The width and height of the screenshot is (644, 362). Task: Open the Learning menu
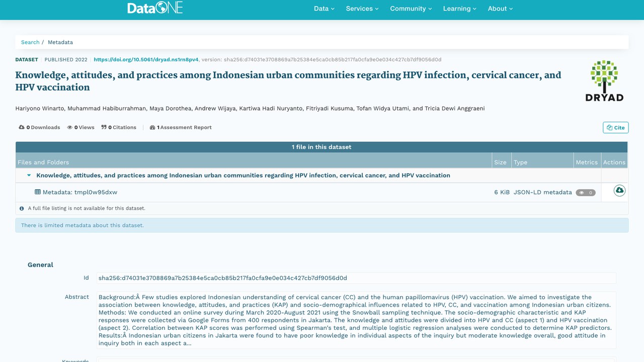coord(460,9)
